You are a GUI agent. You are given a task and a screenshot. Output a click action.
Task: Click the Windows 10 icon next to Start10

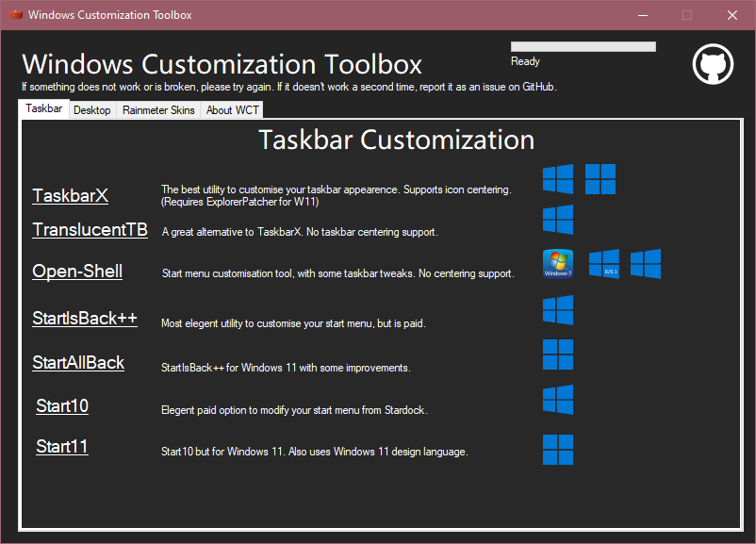tap(557, 400)
